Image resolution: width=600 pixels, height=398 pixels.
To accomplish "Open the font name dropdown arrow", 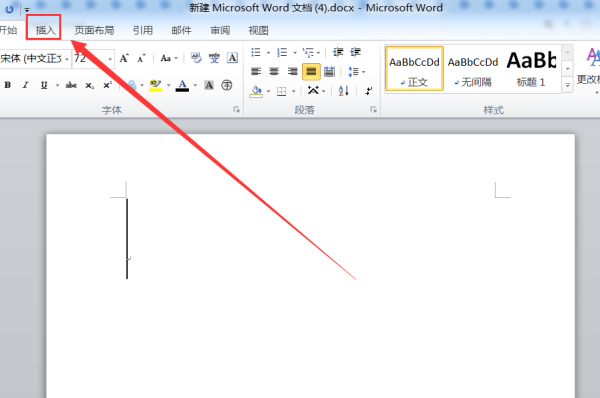I will pyautogui.click(x=67, y=59).
